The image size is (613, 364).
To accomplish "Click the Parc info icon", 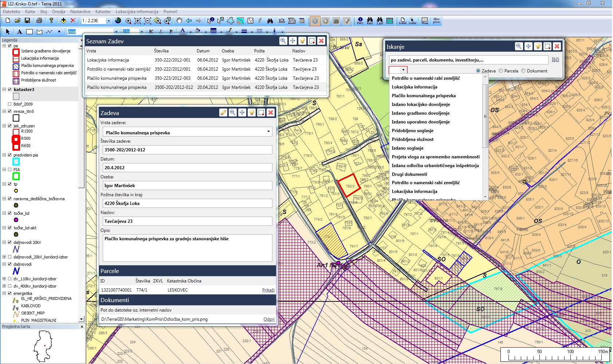I will 360,21.
